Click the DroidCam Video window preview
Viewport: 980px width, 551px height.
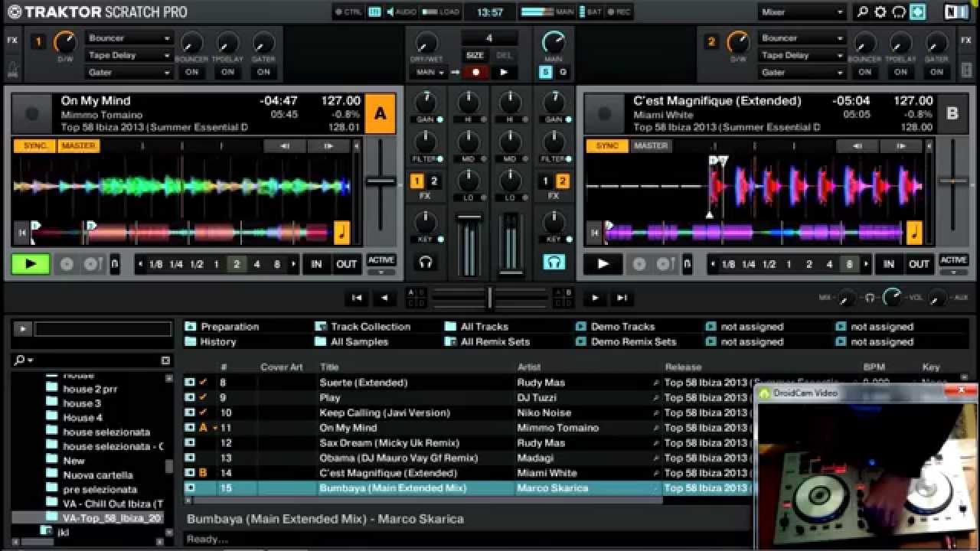(867, 476)
